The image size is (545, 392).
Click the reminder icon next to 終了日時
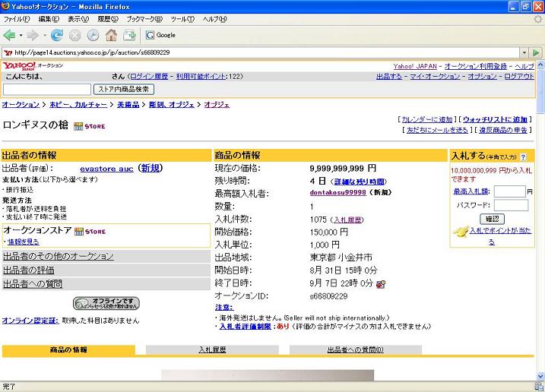(x=381, y=284)
